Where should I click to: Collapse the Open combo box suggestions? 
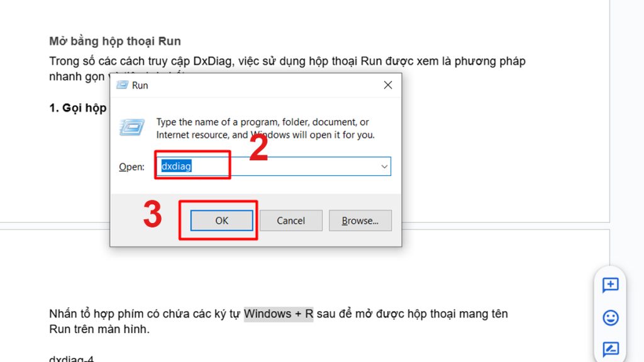click(x=384, y=166)
